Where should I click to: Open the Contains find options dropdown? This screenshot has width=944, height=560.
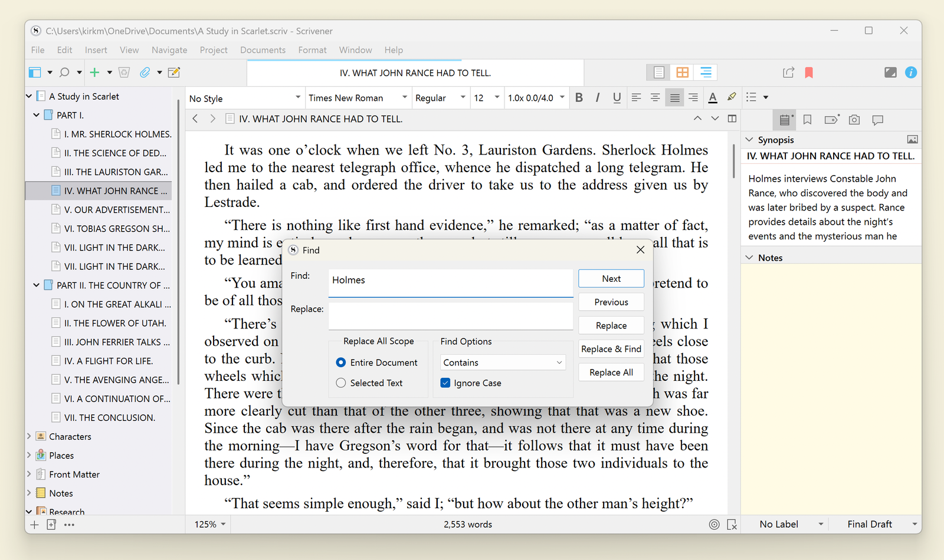pyautogui.click(x=503, y=363)
